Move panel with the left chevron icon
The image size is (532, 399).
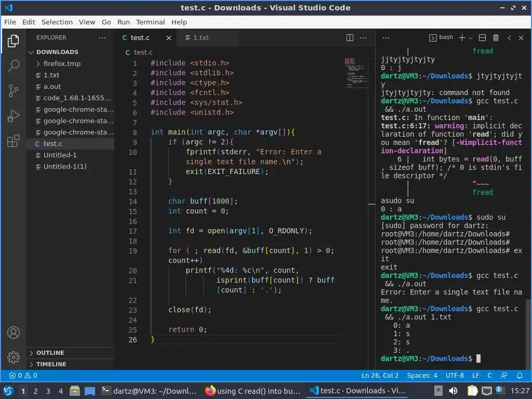tap(509, 37)
